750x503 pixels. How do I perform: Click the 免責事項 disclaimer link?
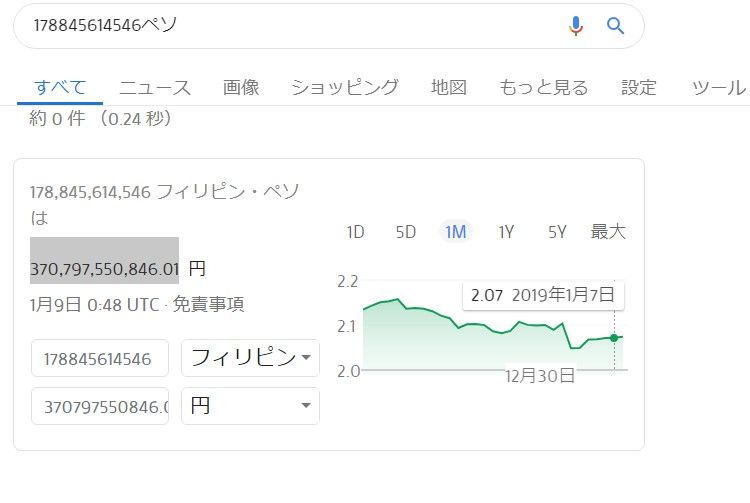click(209, 304)
